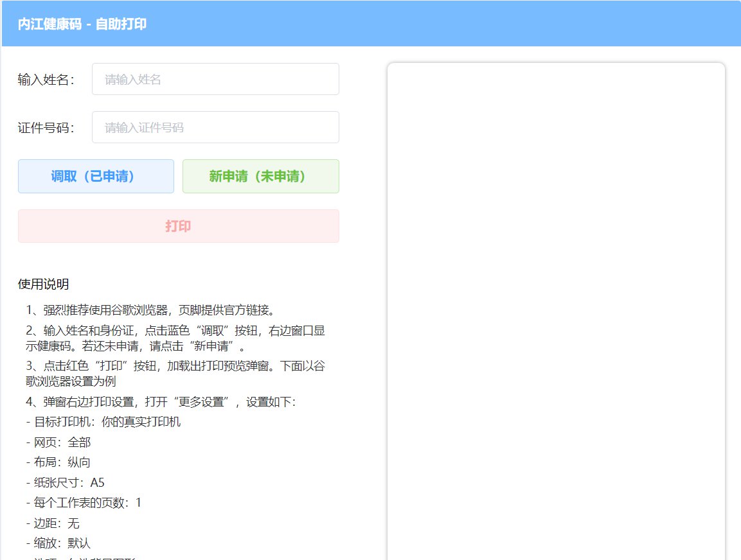The width and height of the screenshot is (741, 560).
Task: Click instruction 1 recommending 谷歌浏览器
Action: coord(151,310)
